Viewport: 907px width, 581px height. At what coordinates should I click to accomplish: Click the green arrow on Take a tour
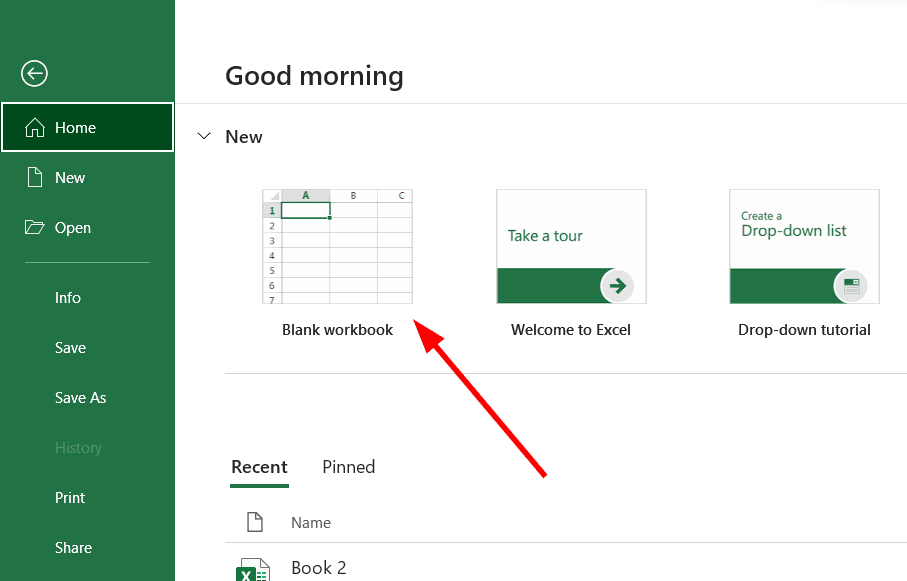617,285
